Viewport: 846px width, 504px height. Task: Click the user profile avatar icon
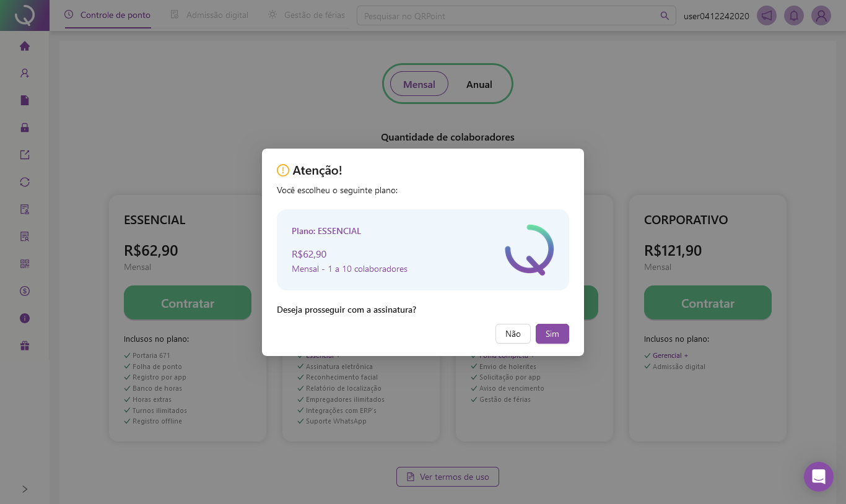(x=821, y=15)
